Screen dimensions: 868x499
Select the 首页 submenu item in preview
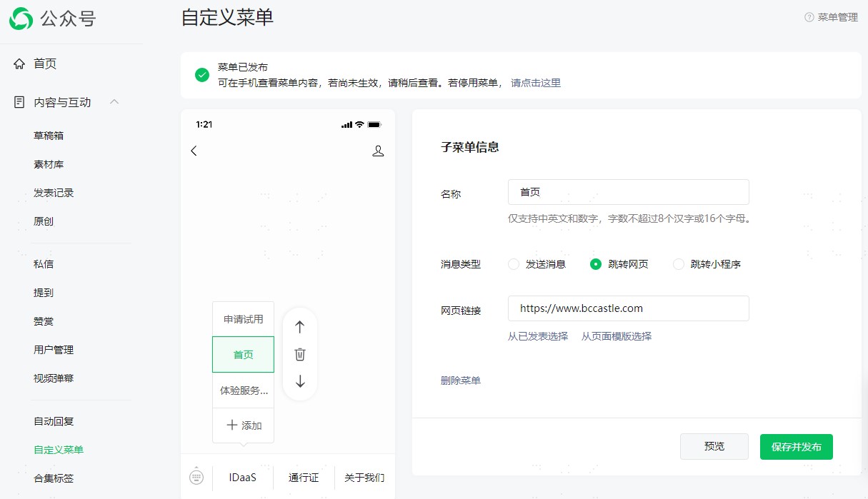coord(243,354)
